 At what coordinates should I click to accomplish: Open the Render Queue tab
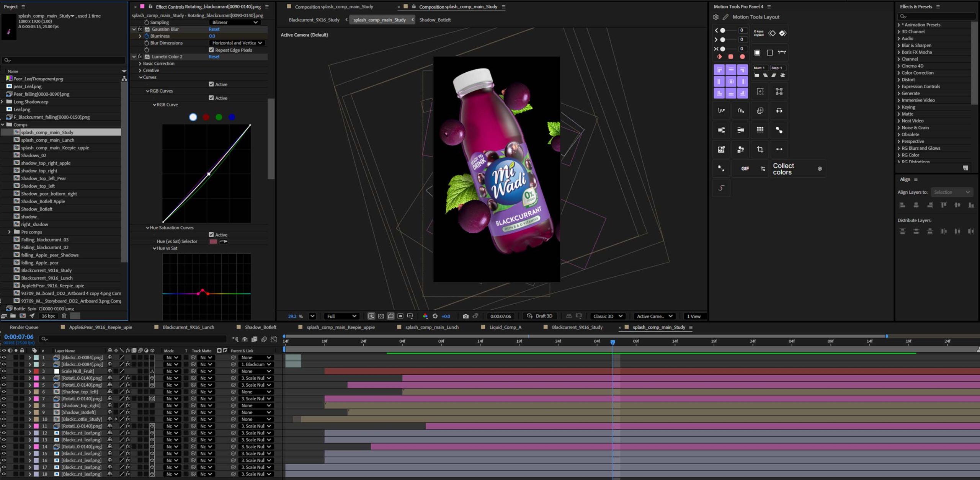(24, 327)
